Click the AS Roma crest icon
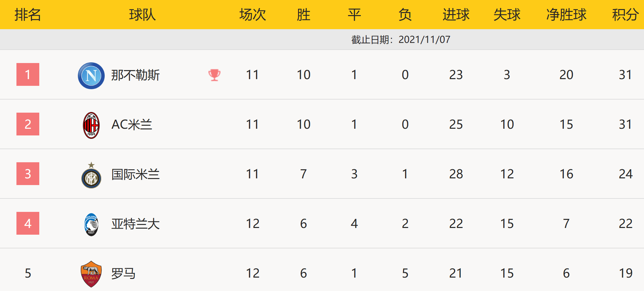This screenshot has height=291, width=644. (91, 274)
